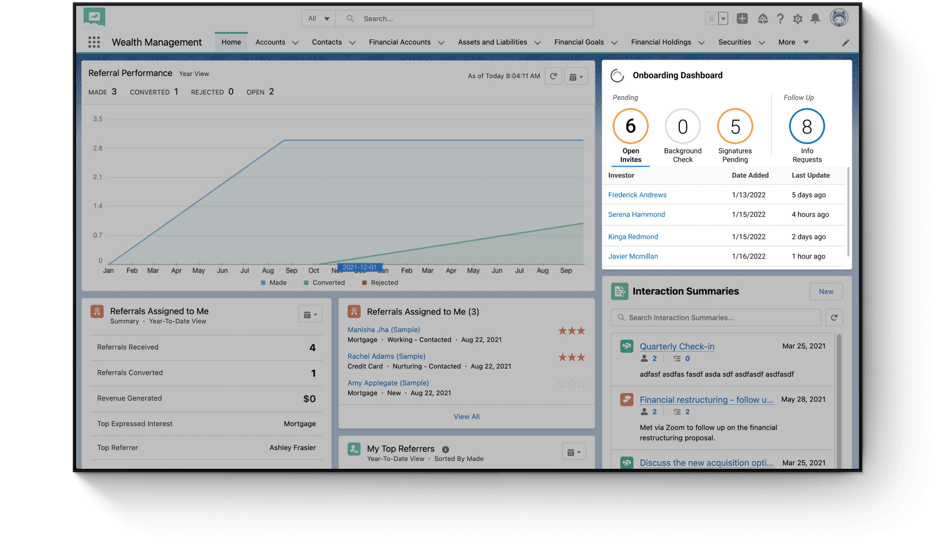Screen dimensions: 950x560
Task: Click the Interaction Summaries notepad icon
Action: click(619, 291)
